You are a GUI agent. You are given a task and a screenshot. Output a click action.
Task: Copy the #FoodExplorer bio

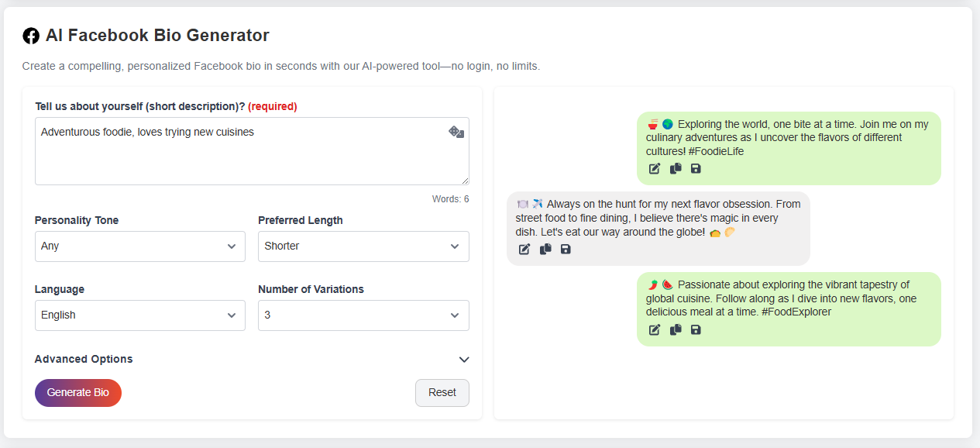click(676, 329)
